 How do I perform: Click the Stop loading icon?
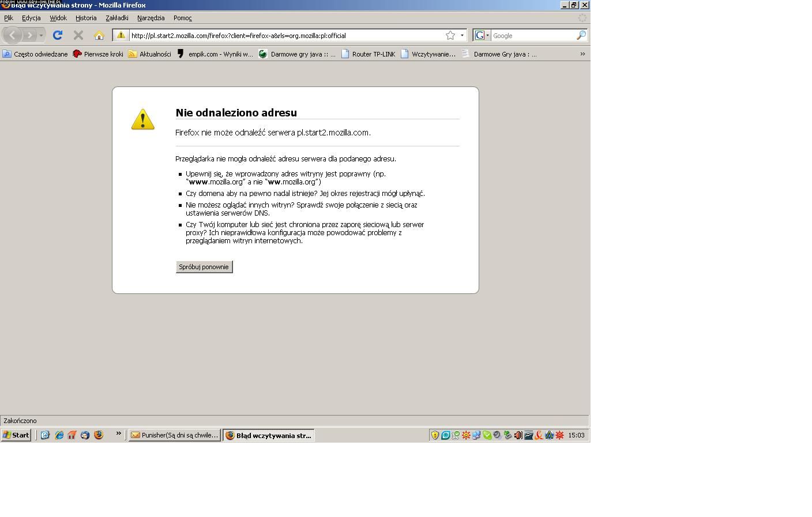(x=78, y=36)
